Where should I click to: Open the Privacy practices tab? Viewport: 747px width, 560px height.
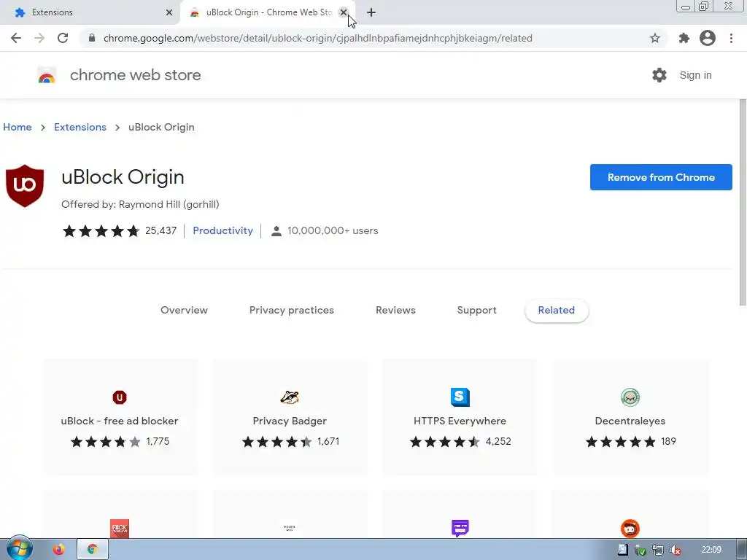pos(292,310)
